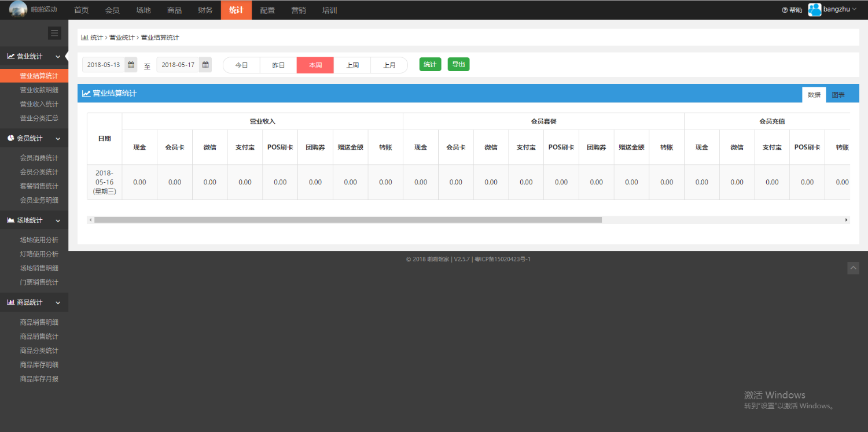Open the 营销 top menu
The height and width of the screenshot is (432, 868).
[299, 10]
